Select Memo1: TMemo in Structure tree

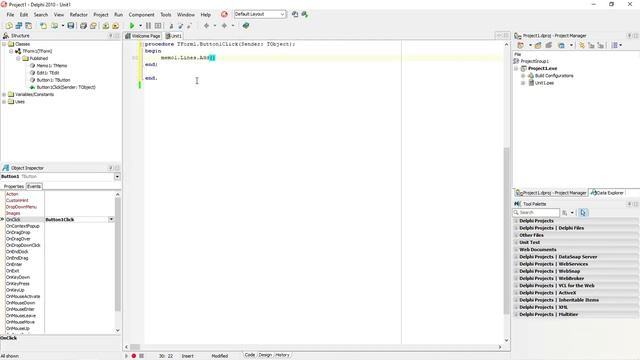click(51, 66)
